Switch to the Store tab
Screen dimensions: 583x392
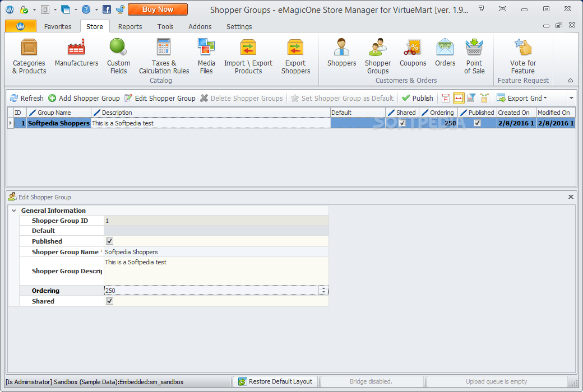(94, 27)
